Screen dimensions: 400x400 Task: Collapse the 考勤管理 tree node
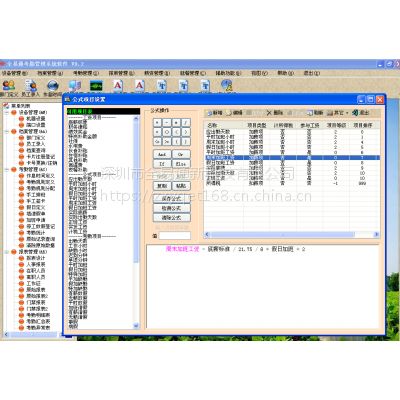click(x=7, y=169)
